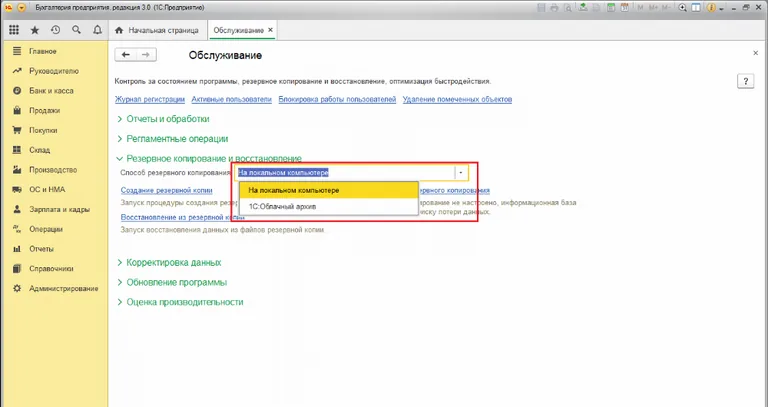Image resolution: width=768 pixels, height=407 pixels.
Task: Click the Банк и касса icon
Action: tap(17, 91)
